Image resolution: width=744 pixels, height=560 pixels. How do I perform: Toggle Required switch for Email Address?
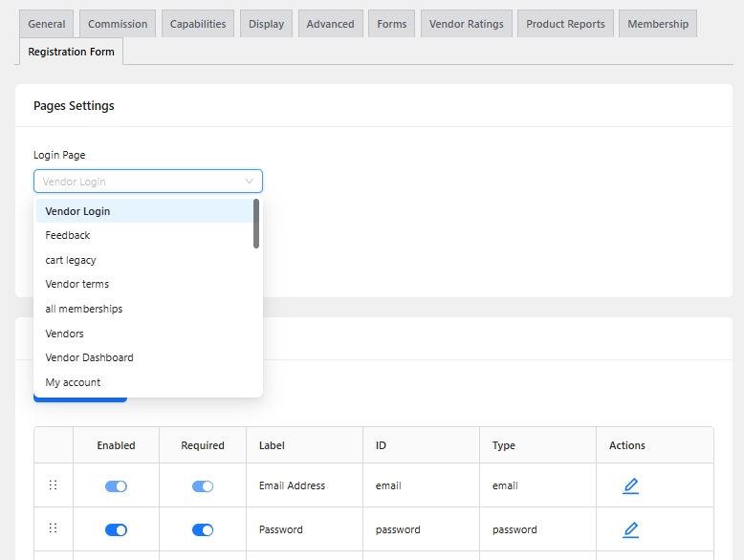[203, 486]
